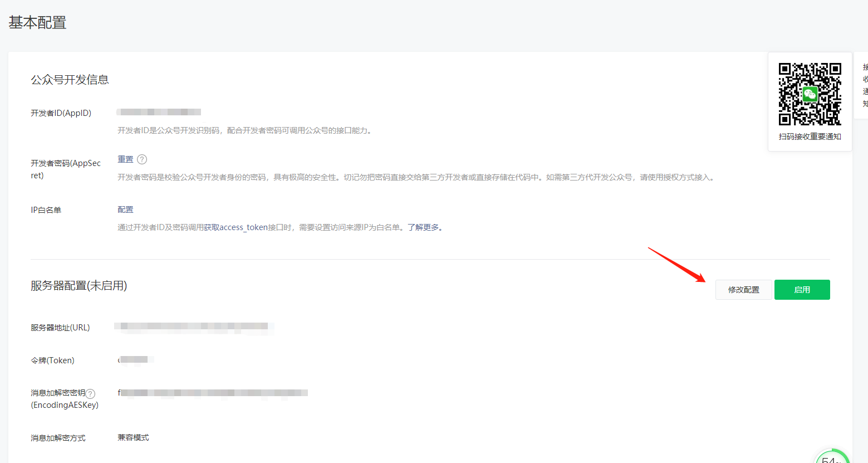Click the (EncodingAESKey) label
The height and width of the screenshot is (463, 868).
(65, 405)
